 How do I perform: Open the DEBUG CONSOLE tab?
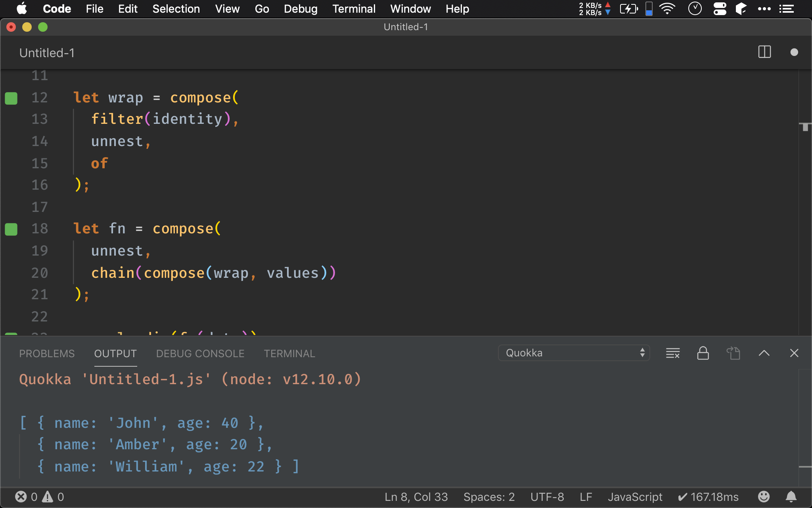(x=200, y=354)
